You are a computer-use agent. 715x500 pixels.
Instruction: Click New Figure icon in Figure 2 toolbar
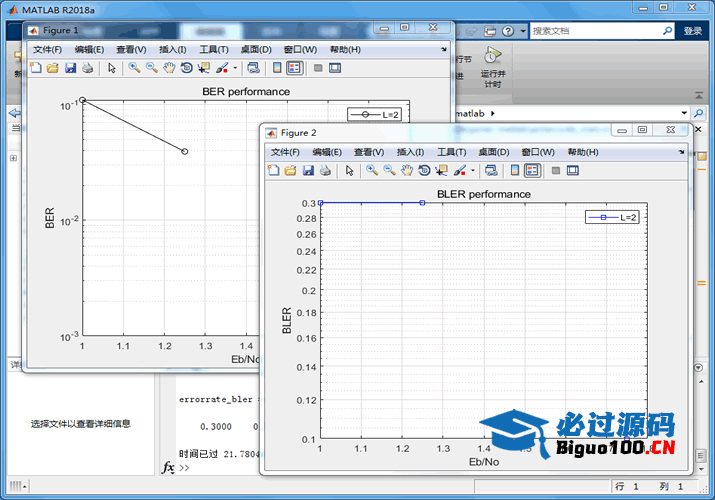273,171
